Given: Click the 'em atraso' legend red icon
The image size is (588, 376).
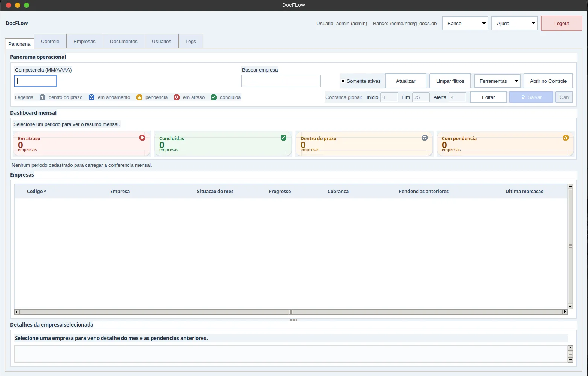Looking at the screenshot, I should [177, 97].
